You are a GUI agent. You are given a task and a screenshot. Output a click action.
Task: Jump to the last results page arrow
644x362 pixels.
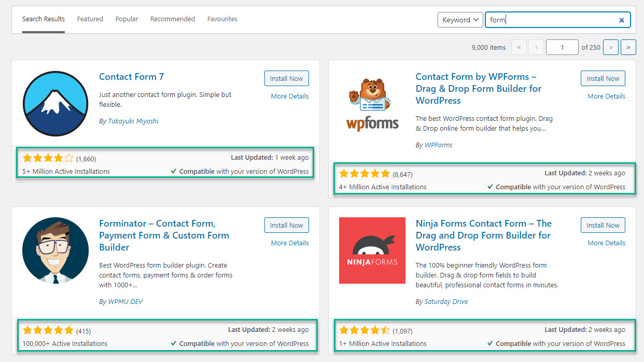click(628, 47)
